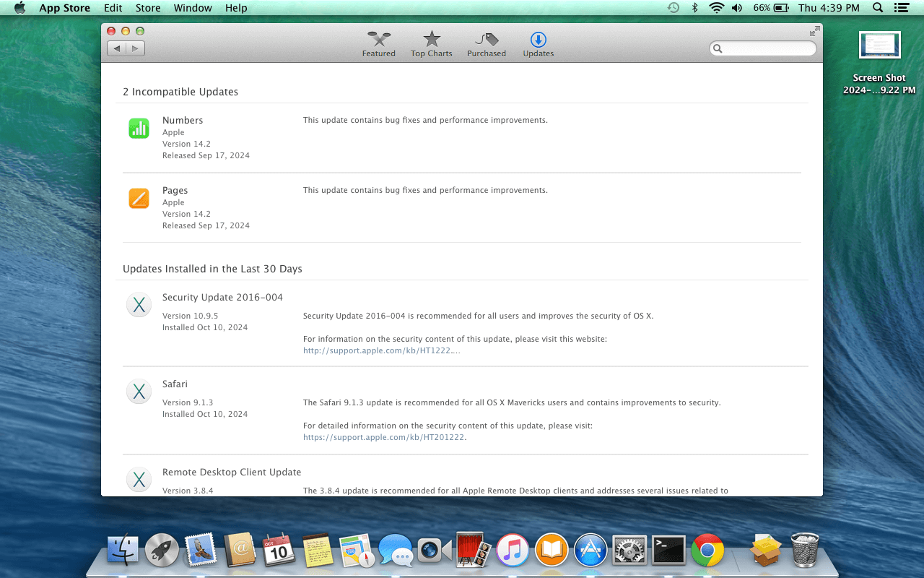Open Time Machine menu bar icon
This screenshot has height=578, width=924.
(673, 8)
